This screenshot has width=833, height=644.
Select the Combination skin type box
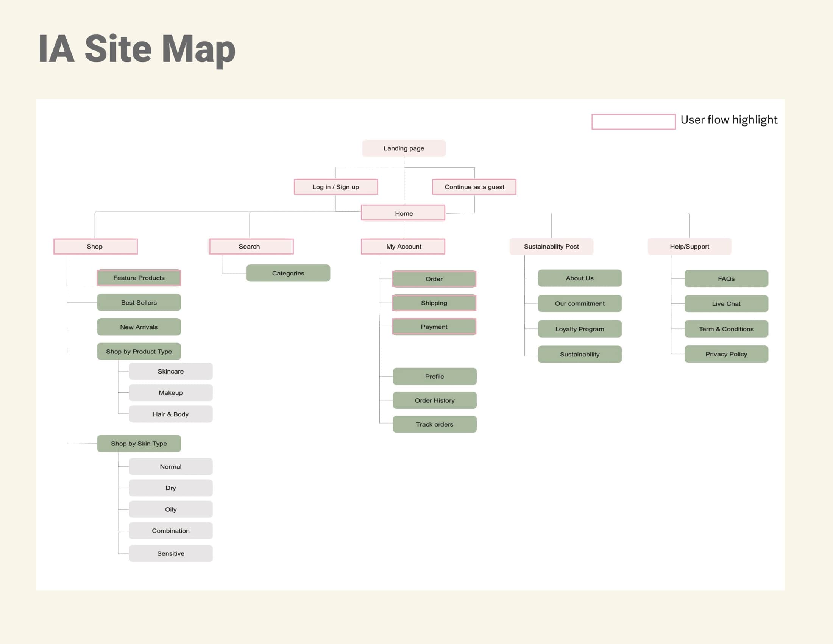pos(170,531)
